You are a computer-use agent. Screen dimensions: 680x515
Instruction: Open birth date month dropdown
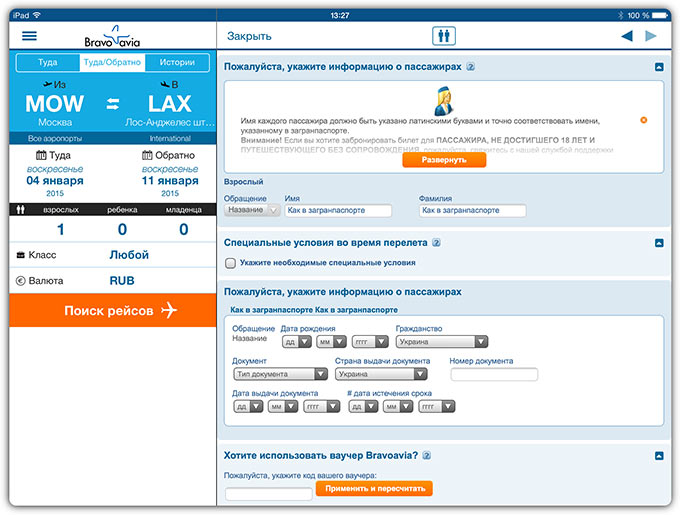331,342
